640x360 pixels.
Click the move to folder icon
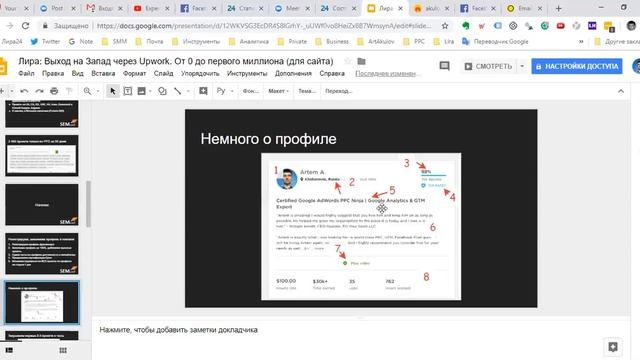pyautogui.click(x=361, y=61)
